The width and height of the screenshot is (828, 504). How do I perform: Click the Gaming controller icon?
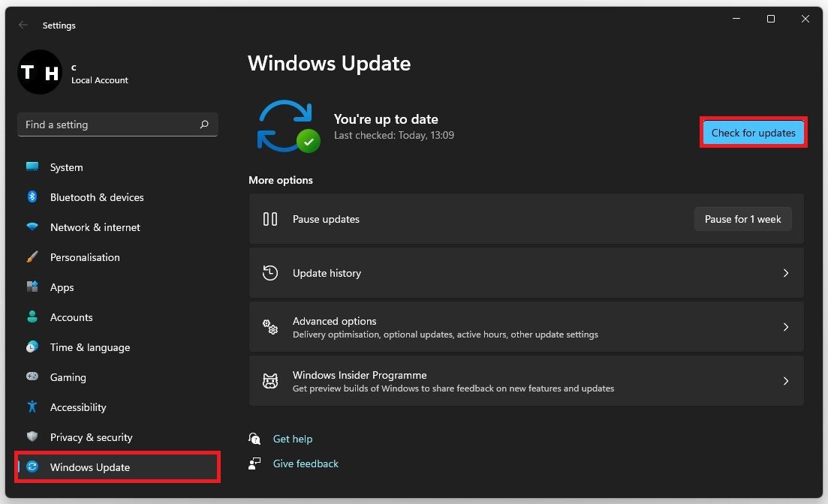[32, 376]
